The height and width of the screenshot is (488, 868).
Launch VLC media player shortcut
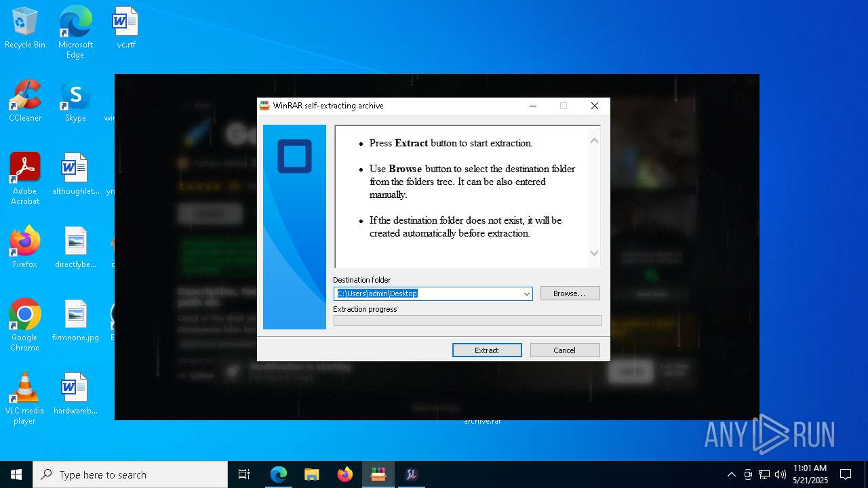(x=25, y=399)
